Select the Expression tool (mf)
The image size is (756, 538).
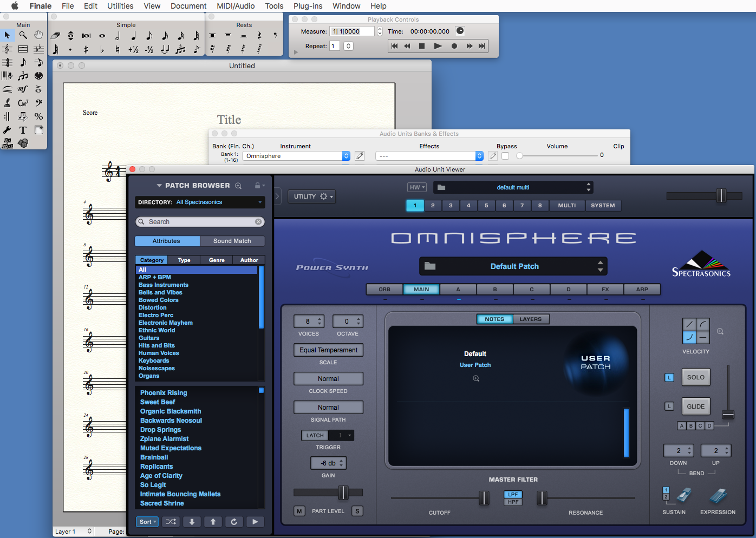click(x=23, y=89)
